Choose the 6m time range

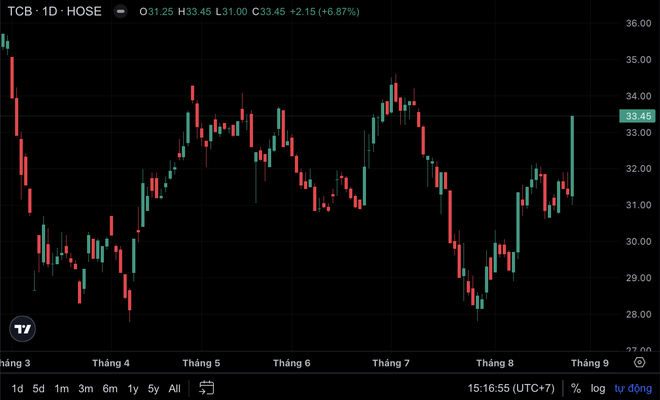click(x=110, y=388)
